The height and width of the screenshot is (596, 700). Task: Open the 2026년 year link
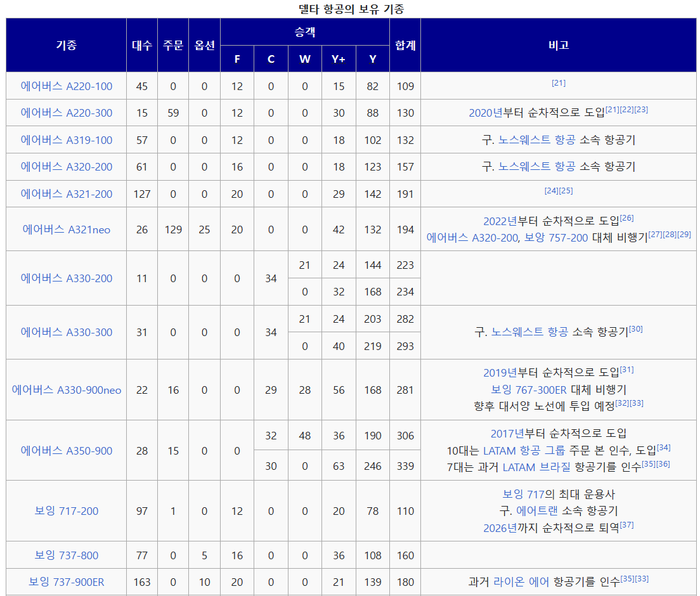pyautogui.click(x=500, y=529)
